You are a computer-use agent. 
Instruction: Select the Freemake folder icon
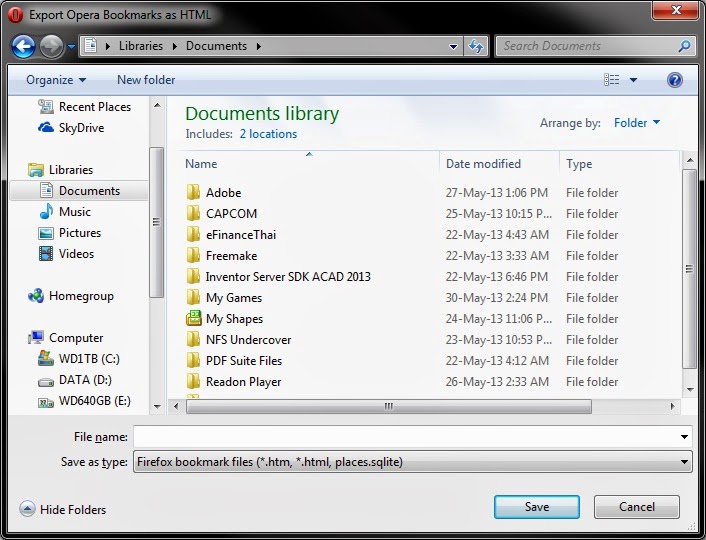(193, 255)
